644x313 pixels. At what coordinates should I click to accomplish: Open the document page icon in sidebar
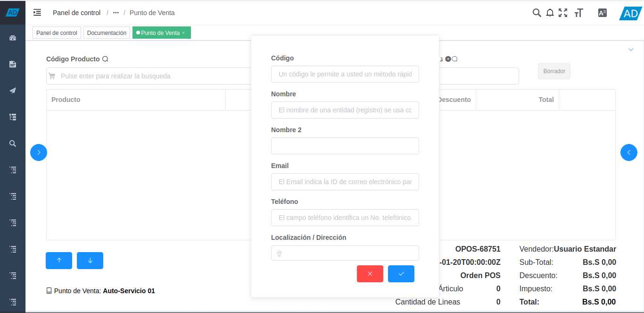point(13,64)
